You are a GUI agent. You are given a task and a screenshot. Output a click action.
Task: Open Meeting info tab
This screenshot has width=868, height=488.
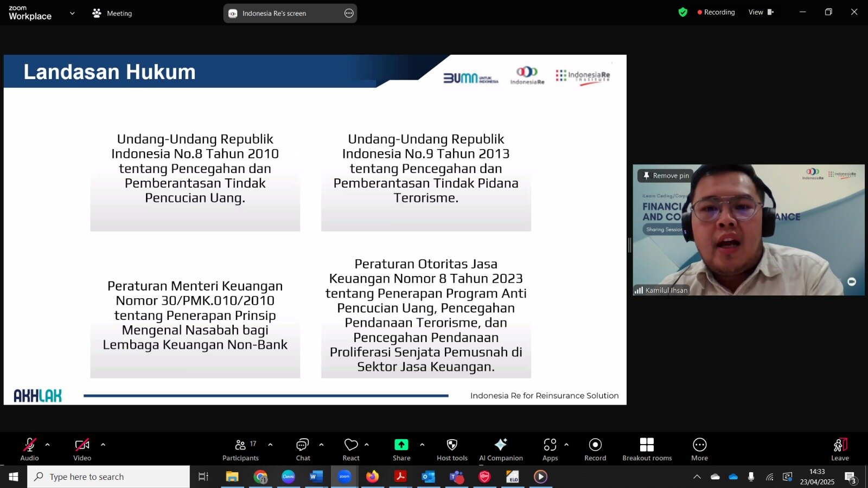click(112, 13)
